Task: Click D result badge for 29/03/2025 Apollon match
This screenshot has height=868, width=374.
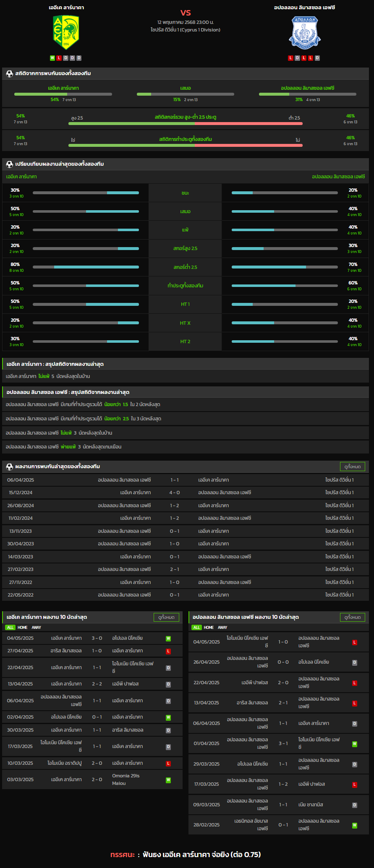Action: click(x=355, y=764)
